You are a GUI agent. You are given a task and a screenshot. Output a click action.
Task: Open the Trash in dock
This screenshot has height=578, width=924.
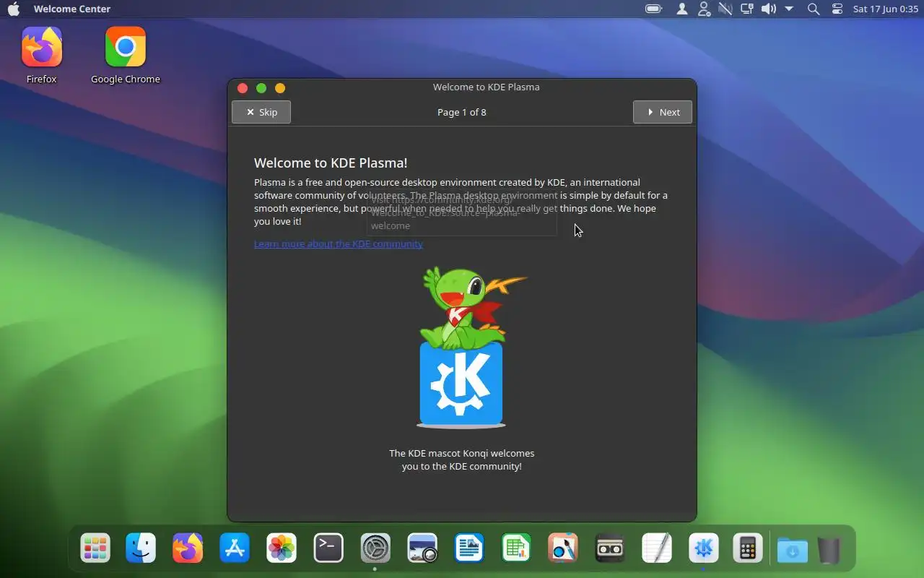830,550
